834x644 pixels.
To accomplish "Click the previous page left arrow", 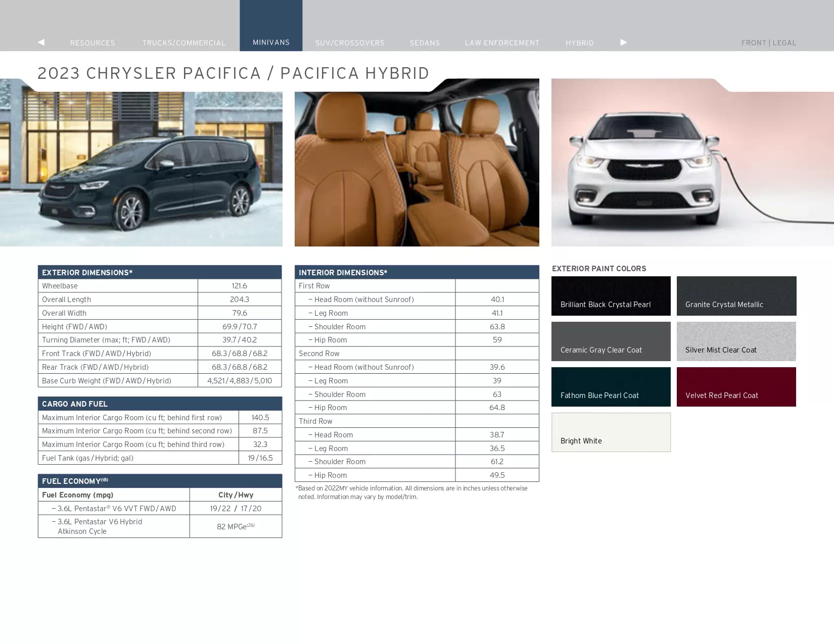I will (41, 42).
